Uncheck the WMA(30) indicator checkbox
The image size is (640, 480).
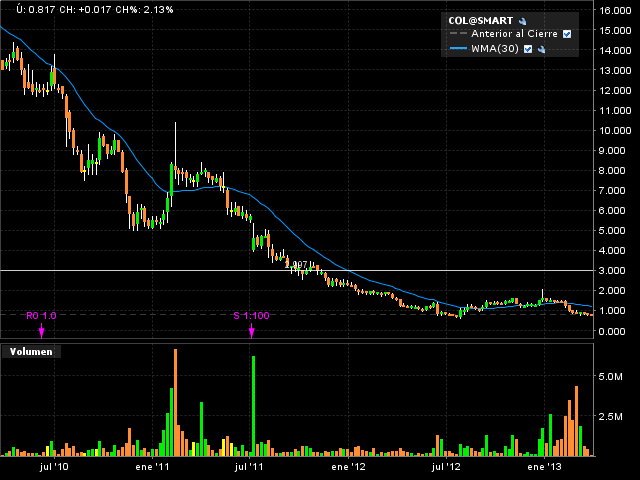528,49
